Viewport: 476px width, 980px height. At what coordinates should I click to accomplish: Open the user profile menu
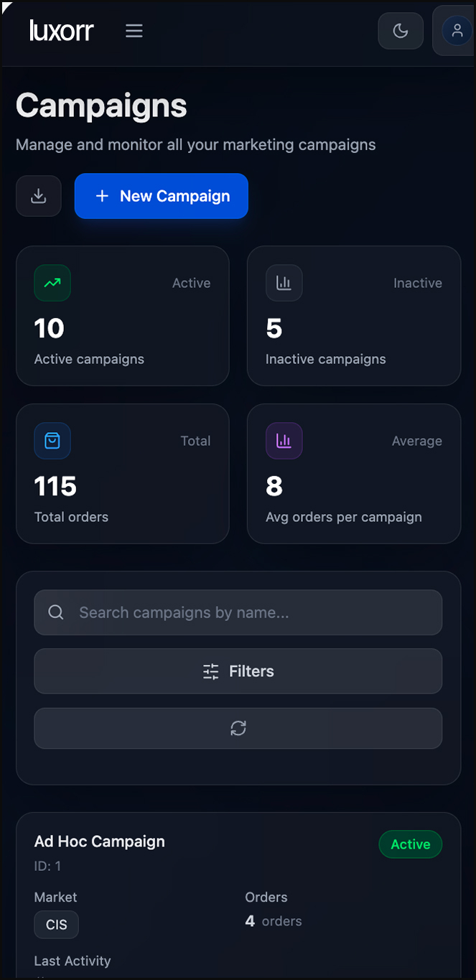[456, 31]
